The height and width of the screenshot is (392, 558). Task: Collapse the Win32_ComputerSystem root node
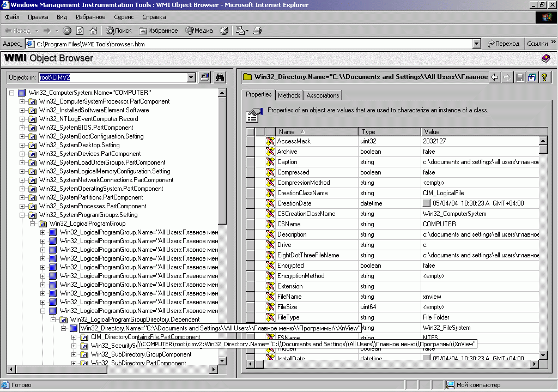point(12,93)
